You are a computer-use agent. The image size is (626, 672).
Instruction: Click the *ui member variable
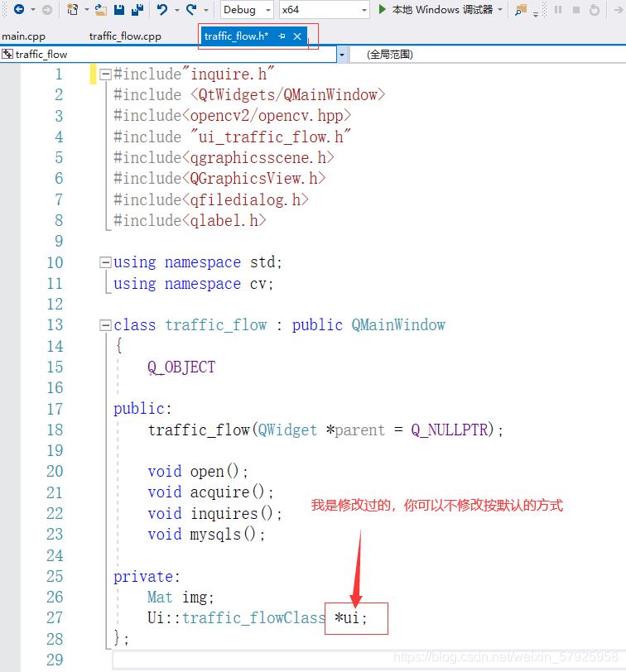[350, 618]
